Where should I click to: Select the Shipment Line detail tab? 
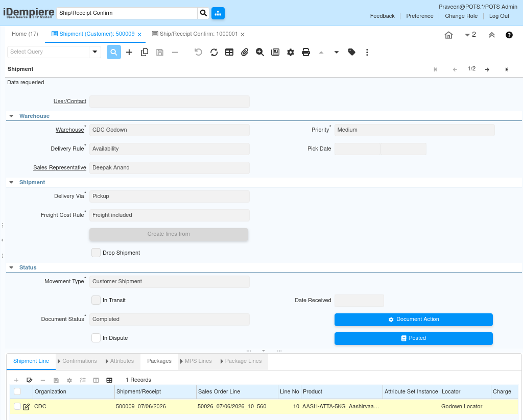coord(31,361)
